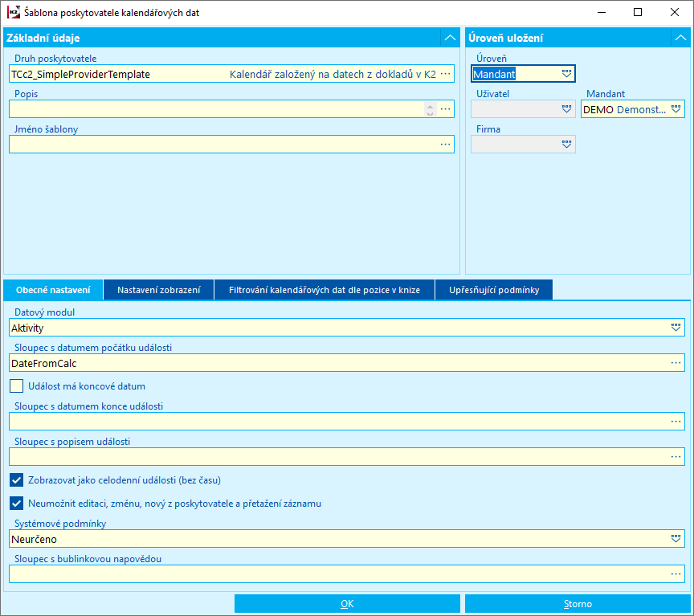Cancel the dialog with Storno
Viewport: 694px width, 616px height.
click(578, 604)
